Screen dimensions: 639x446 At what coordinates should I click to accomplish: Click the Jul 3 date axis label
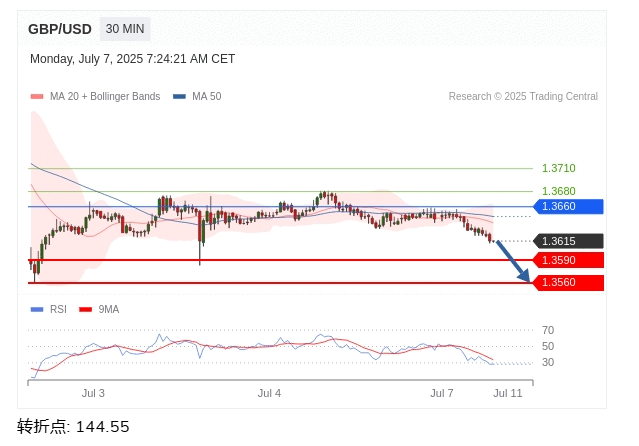tap(93, 393)
